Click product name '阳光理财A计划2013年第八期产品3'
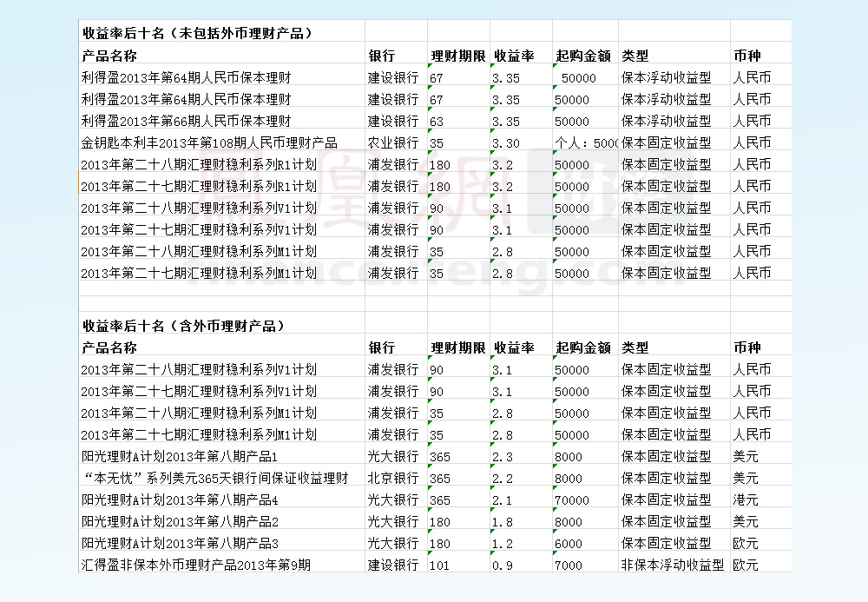Image resolution: width=868 pixels, height=602 pixels. point(180,543)
